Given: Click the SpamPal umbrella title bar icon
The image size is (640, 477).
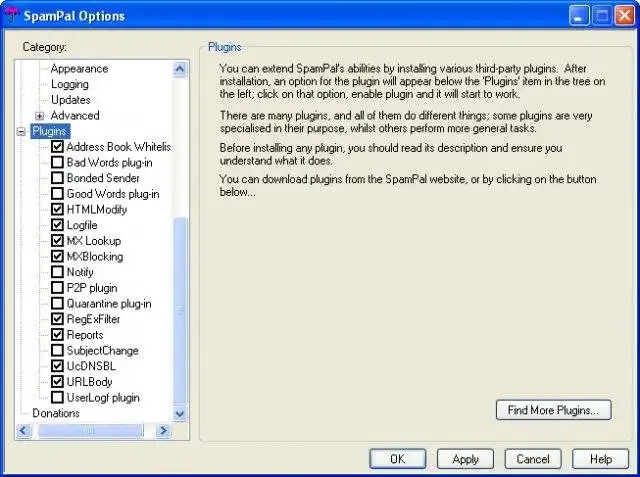Looking at the screenshot, I should [11, 15].
